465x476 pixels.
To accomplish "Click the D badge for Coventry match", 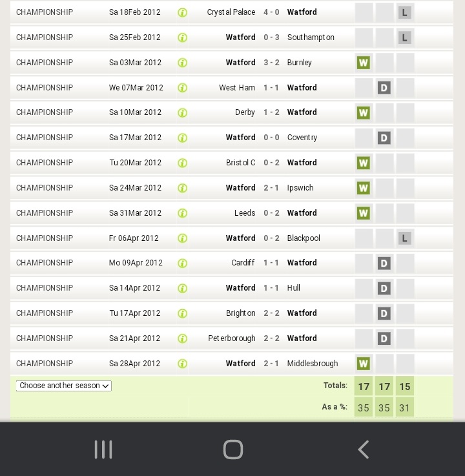I will [384, 138].
